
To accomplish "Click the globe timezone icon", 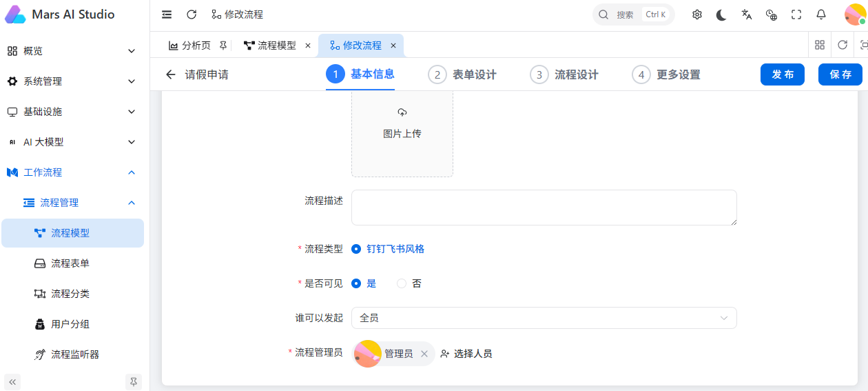I will click(772, 14).
